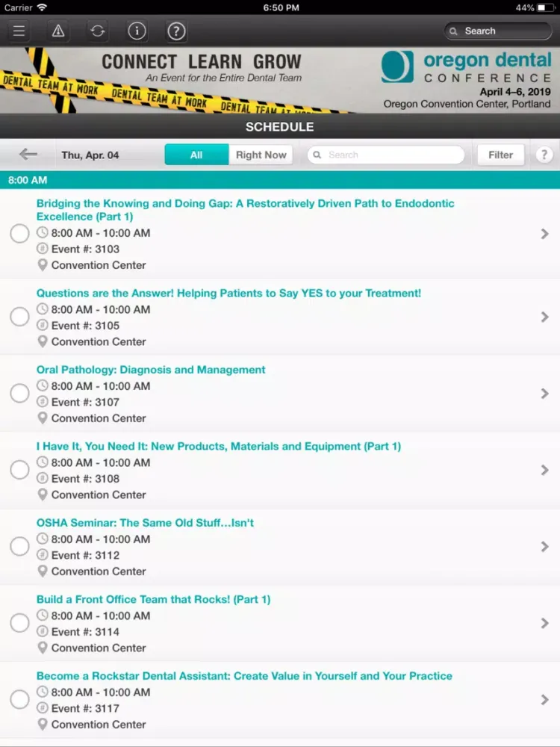Mark Oral Pathology session circle

(19, 394)
